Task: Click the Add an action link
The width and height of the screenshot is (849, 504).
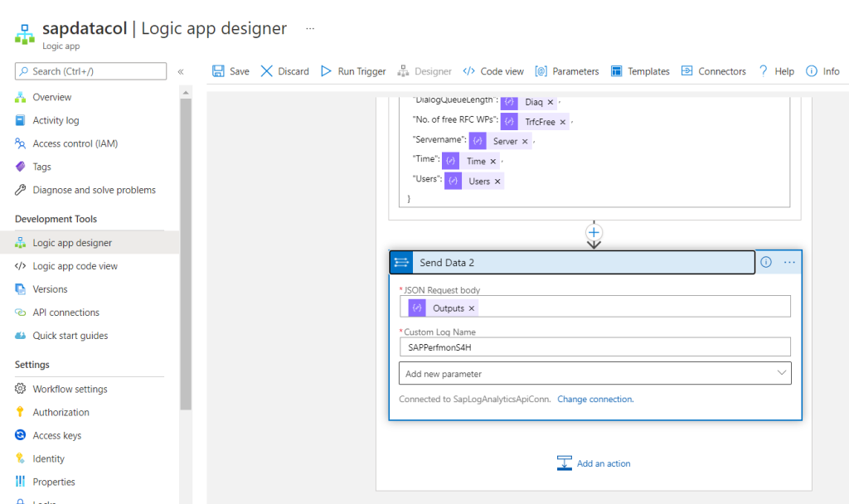Action: 604,463
